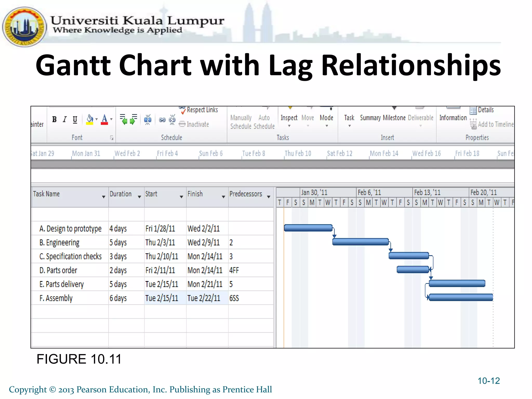Open the Duration column filter arrow
Viewport: 532px width, 399px height.
pyautogui.click(x=139, y=197)
